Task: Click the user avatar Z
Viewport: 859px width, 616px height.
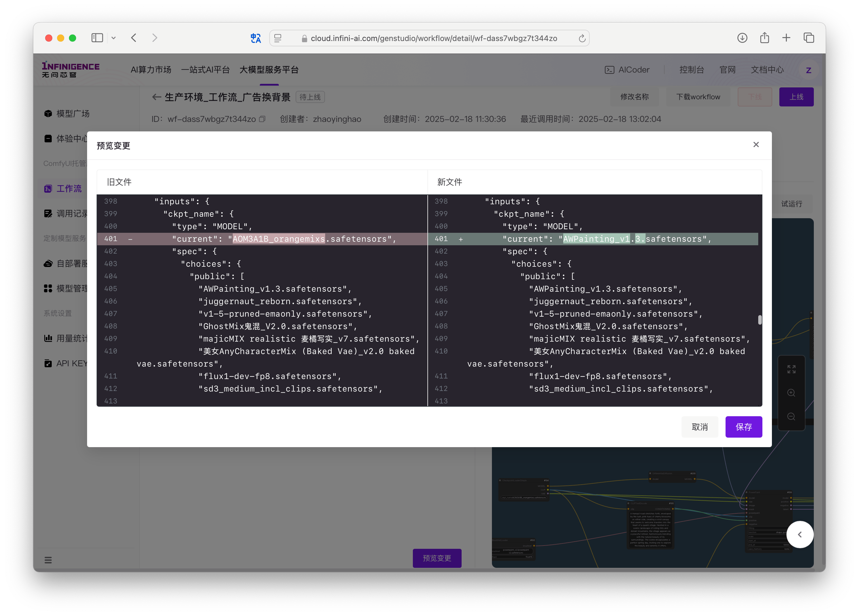Action: coord(808,70)
